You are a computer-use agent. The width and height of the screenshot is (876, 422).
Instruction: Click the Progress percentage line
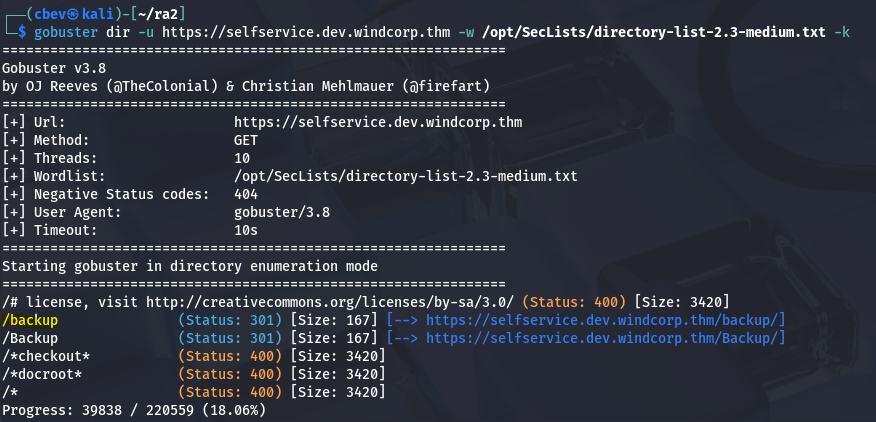tap(134, 410)
